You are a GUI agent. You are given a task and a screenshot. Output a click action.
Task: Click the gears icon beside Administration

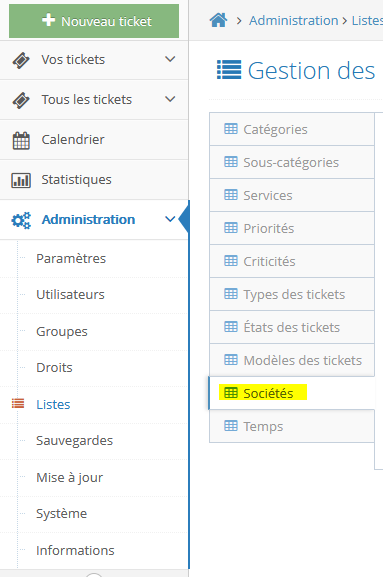point(21,220)
